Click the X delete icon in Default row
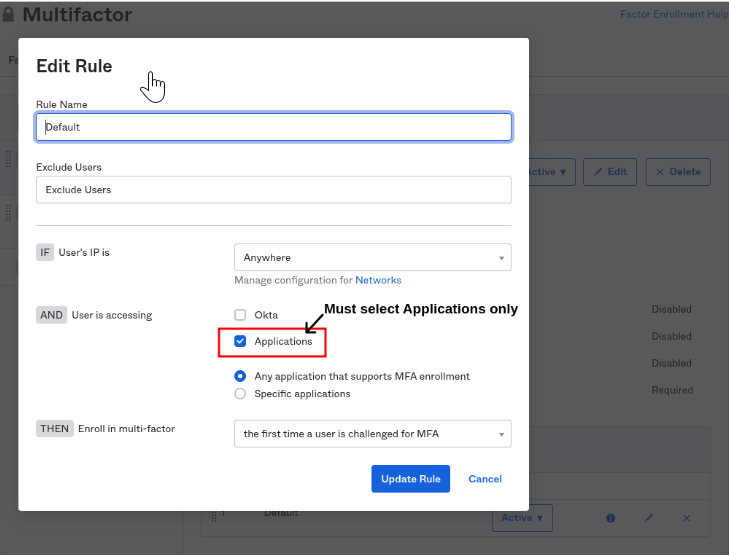The width and height of the screenshot is (729, 555). pos(686,518)
